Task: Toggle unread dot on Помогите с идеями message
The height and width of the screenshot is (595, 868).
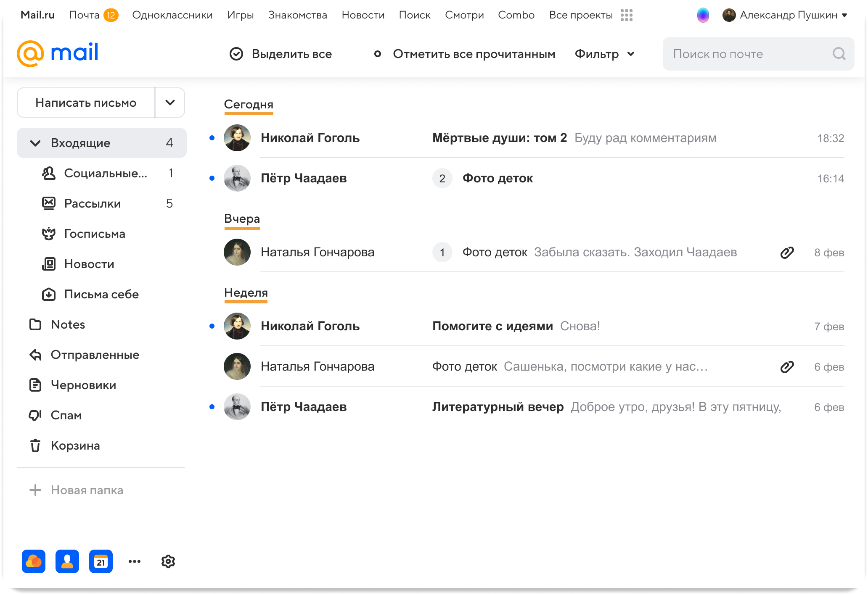Action: (212, 326)
